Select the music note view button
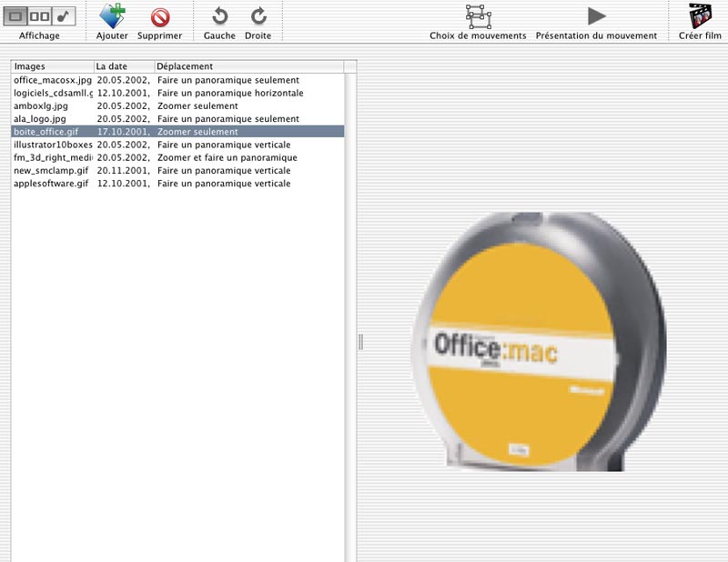 pyautogui.click(x=64, y=16)
